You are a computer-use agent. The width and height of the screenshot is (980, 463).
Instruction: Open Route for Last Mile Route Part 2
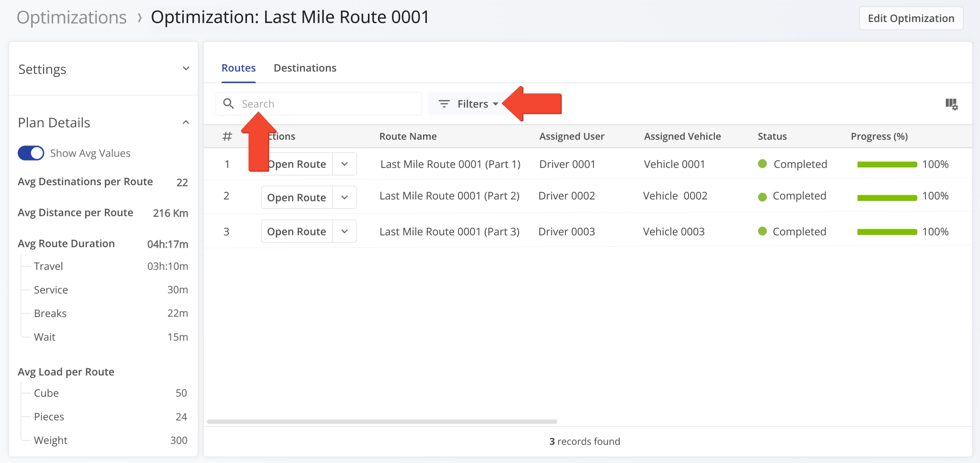click(x=297, y=197)
